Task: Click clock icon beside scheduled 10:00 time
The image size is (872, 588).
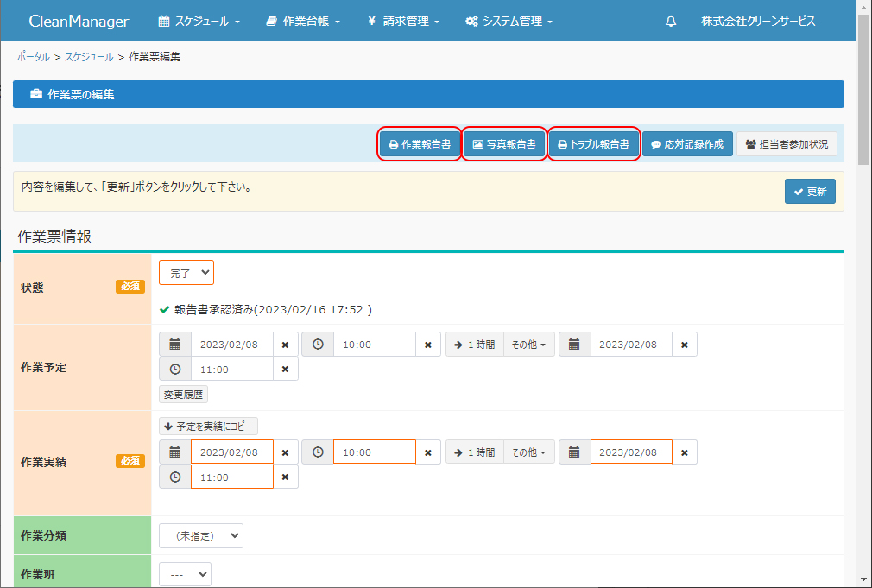Action: click(x=318, y=345)
